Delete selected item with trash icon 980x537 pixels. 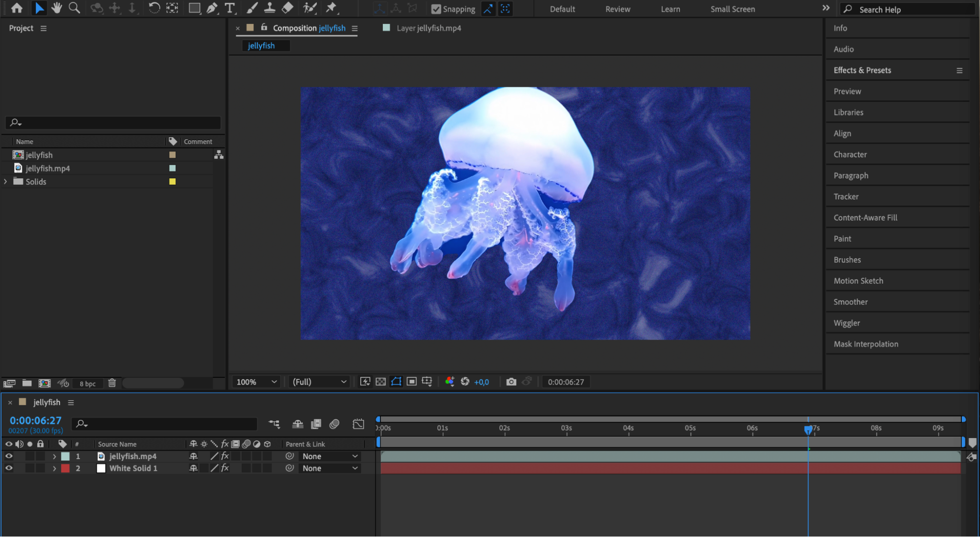[x=112, y=383]
